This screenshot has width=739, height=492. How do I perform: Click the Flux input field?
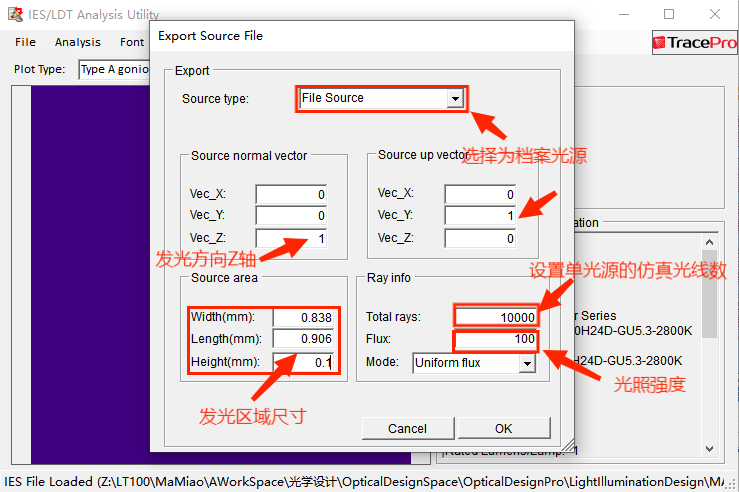tap(496, 339)
